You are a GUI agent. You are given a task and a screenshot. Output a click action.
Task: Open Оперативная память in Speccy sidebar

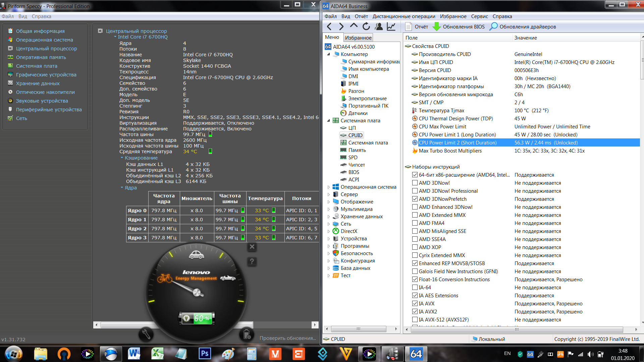pyautogui.click(x=41, y=57)
